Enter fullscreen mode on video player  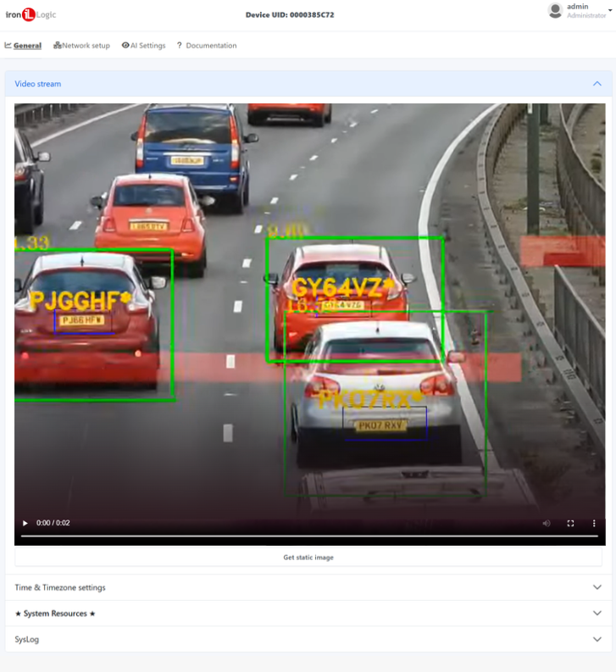(570, 523)
